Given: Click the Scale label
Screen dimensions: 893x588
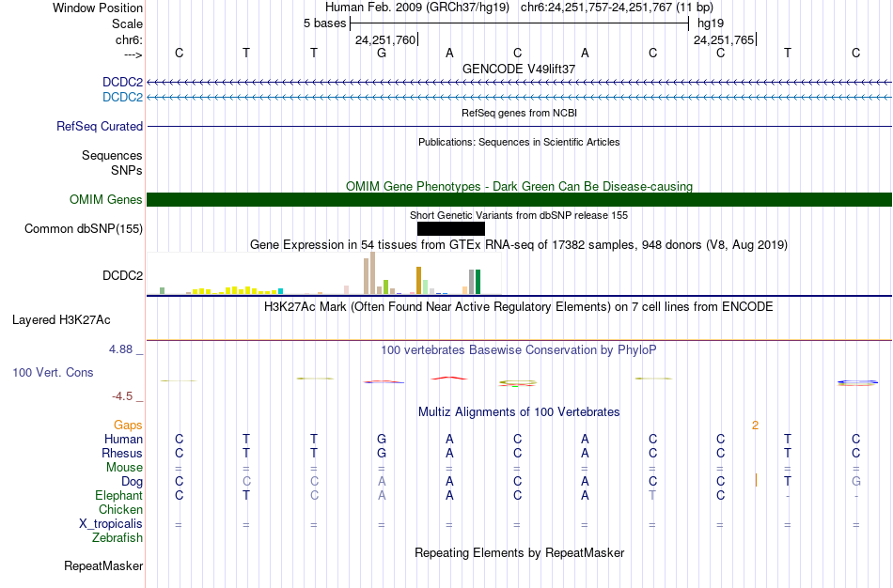Looking at the screenshot, I should tap(128, 23).
